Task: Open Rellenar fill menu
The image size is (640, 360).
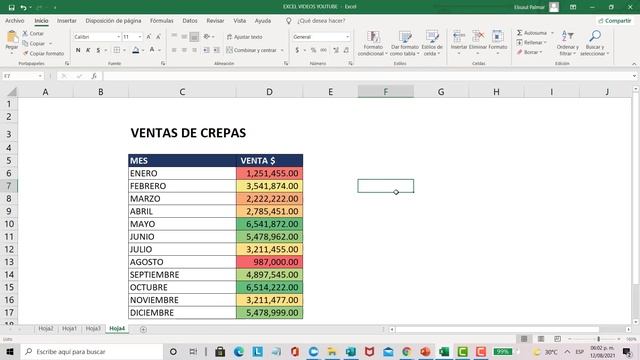Action: (531, 42)
